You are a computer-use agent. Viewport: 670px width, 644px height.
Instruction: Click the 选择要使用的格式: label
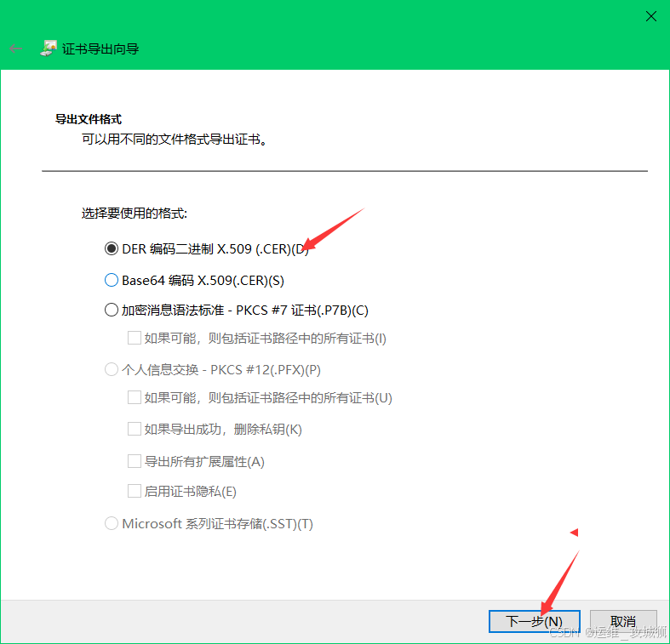[135, 213]
